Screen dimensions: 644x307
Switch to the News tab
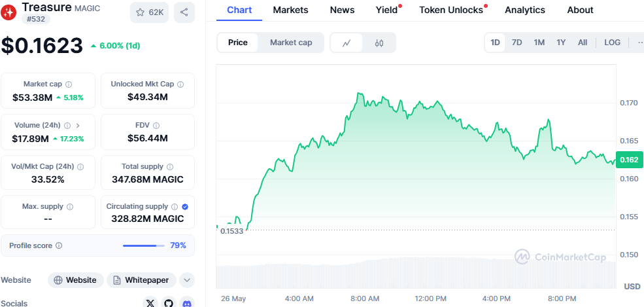pyautogui.click(x=341, y=10)
